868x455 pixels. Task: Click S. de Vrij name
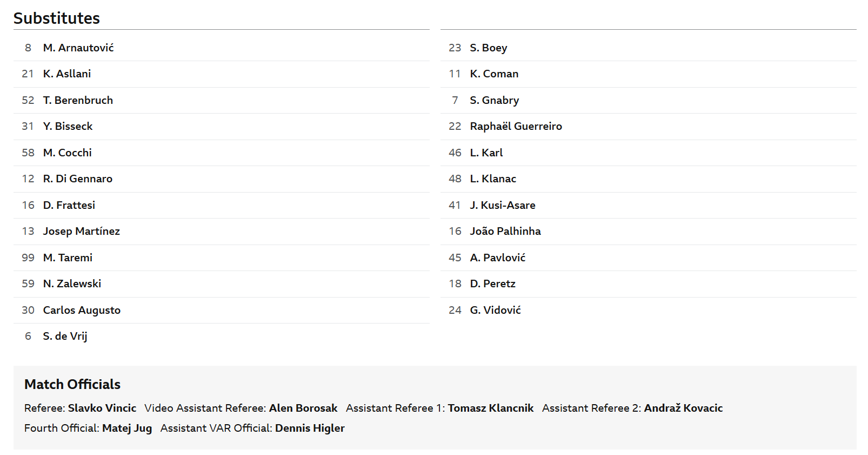(x=65, y=336)
